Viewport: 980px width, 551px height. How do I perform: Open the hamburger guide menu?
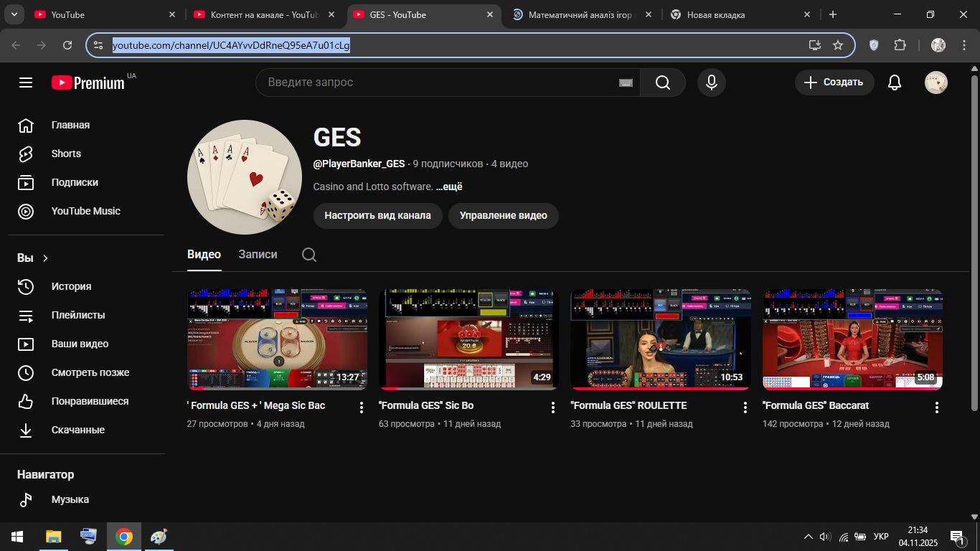pos(26,83)
